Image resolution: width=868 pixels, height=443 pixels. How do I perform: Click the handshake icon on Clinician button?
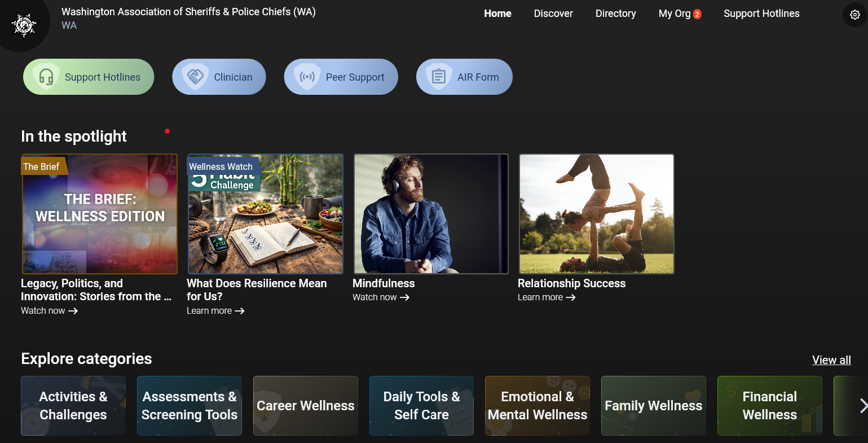[x=195, y=77]
